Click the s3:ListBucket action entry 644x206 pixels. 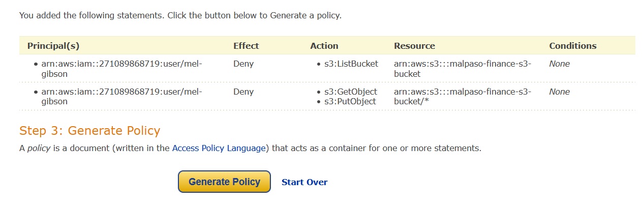click(351, 64)
